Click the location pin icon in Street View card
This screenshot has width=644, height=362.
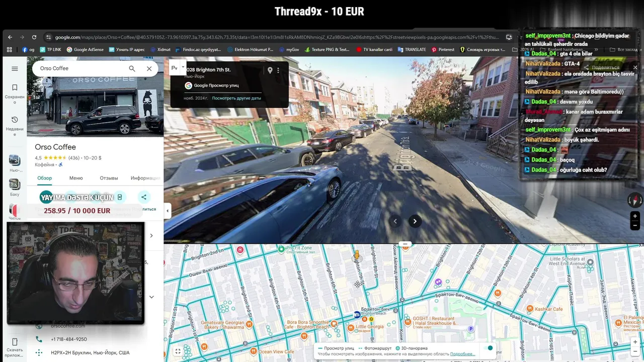point(270,70)
